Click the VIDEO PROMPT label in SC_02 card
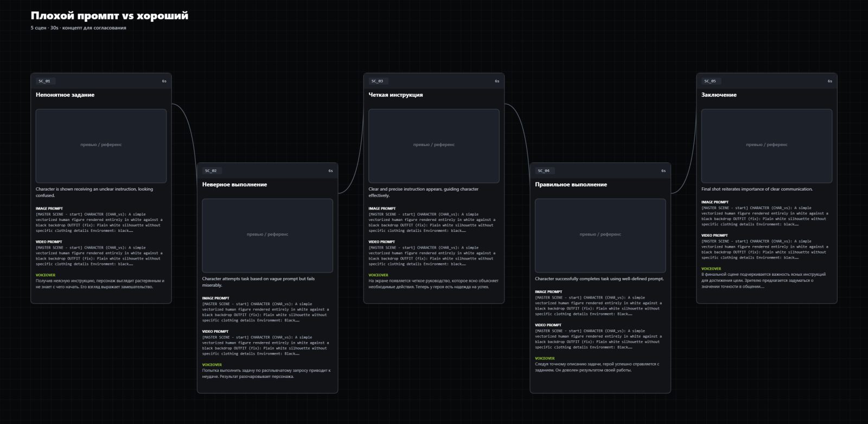This screenshot has height=424, width=868. [x=215, y=331]
